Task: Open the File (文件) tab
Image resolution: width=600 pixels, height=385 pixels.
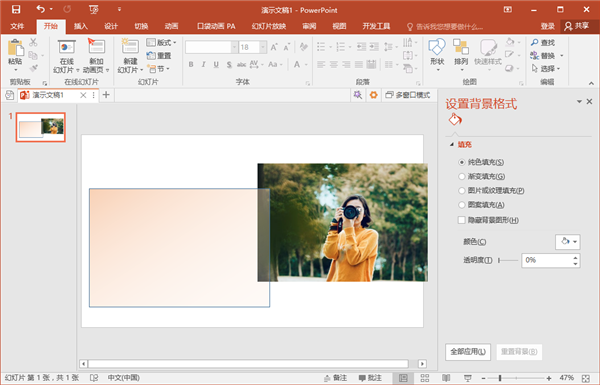Action: 17,26
